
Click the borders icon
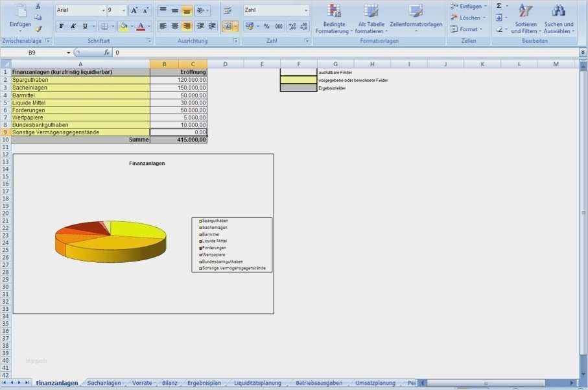coord(104,26)
